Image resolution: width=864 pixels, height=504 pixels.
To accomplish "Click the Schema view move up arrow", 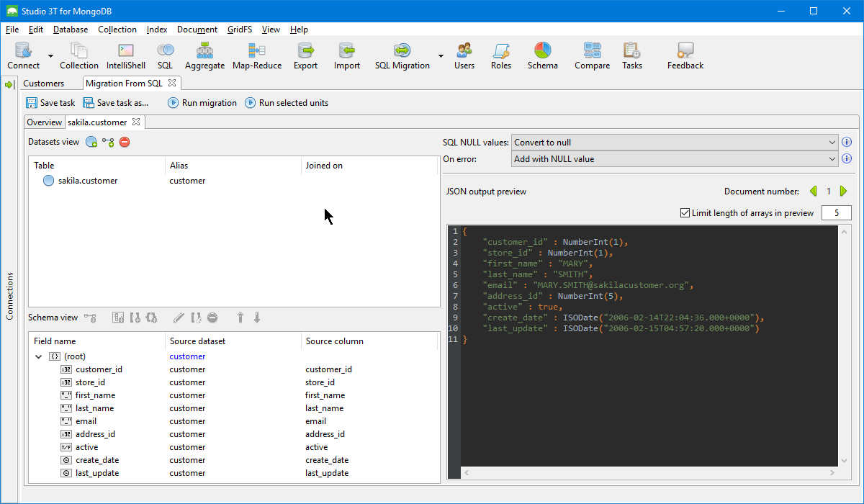I will 240,318.
